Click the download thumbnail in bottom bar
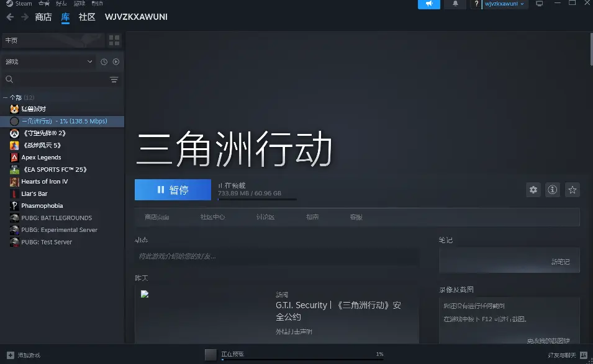Viewport: 593px width, 364px height. pos(210,355)
